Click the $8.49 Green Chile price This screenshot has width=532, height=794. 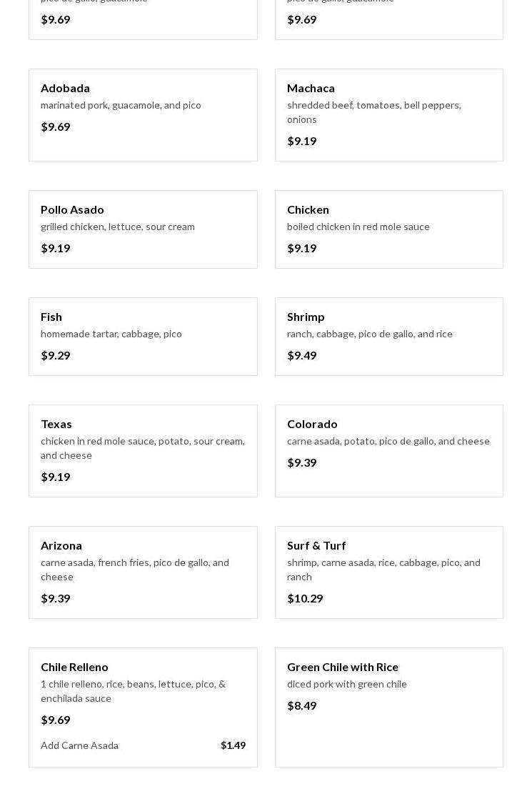[301, 705]
